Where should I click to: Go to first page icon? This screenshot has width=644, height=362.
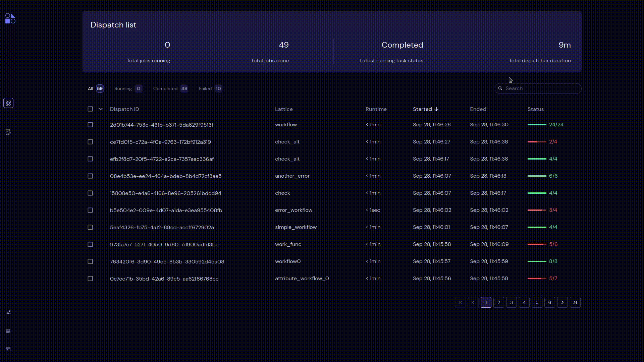tap(461, 302)
